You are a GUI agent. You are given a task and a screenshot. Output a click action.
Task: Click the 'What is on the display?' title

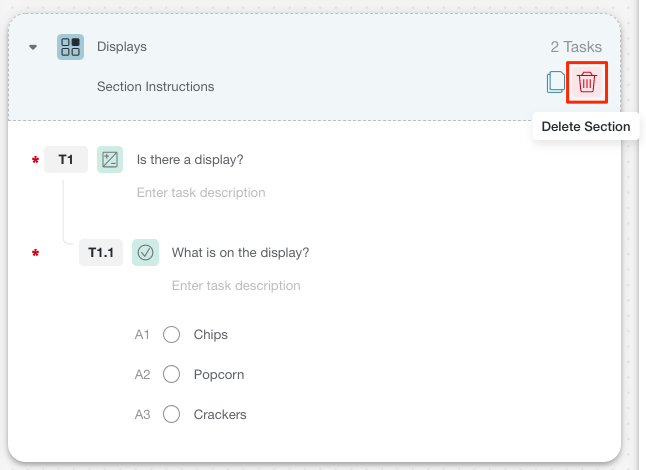(240, 253)
